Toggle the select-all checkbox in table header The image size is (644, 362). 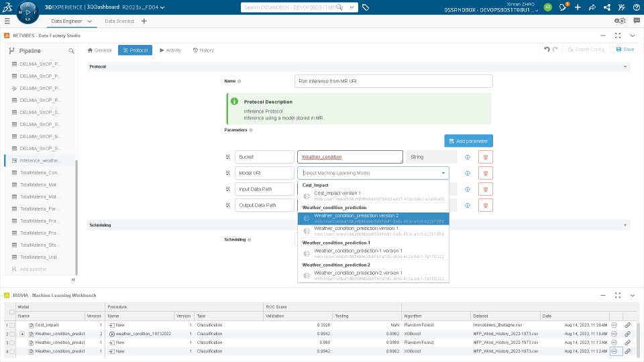tap(12, 312)
